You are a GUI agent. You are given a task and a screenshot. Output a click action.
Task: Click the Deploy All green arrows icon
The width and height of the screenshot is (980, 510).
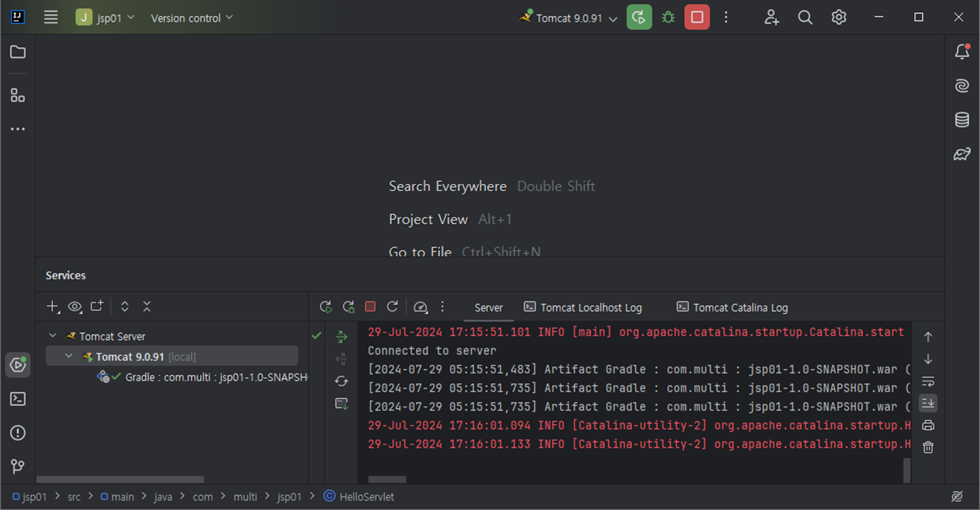(341, 337)
